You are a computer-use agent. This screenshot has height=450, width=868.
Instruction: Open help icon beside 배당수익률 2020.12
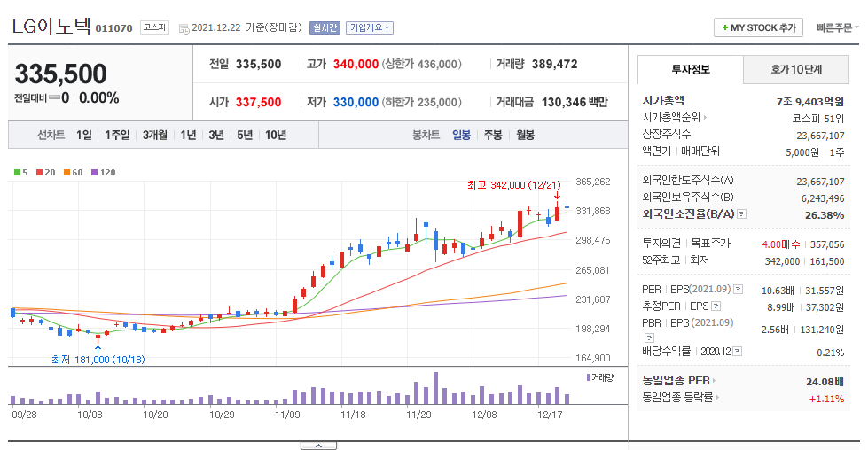point(738,351)
